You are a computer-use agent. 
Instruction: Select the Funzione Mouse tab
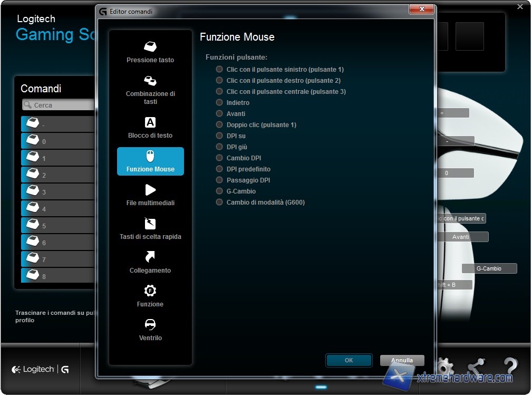click(x=150, y=161)
